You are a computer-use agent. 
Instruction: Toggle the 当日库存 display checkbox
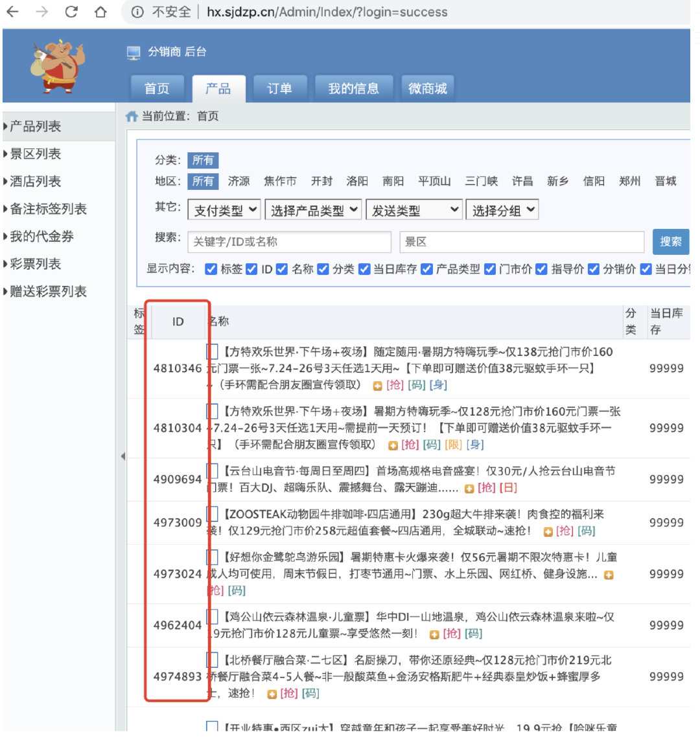click(364, 269)
